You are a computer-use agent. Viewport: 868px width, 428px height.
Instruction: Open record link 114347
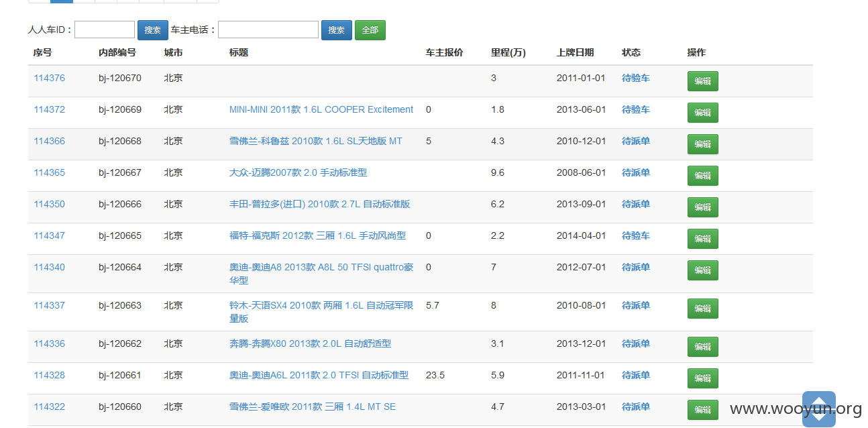point(50,235)
